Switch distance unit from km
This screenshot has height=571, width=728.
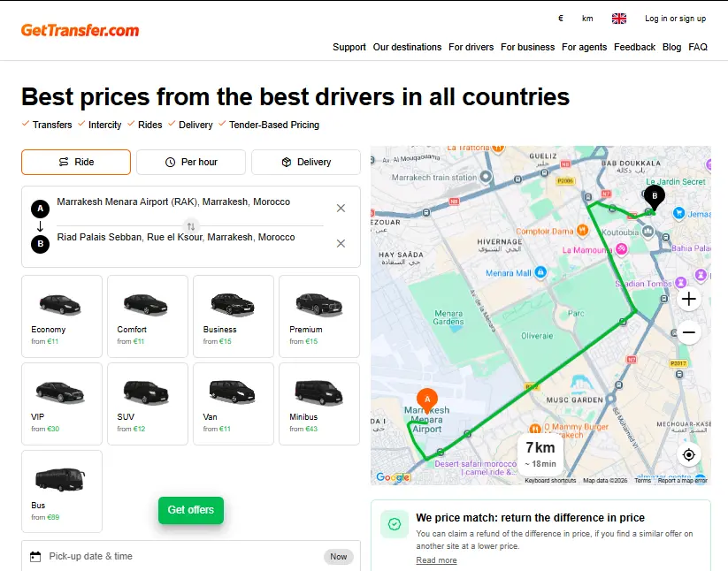(x=587, y=19)
